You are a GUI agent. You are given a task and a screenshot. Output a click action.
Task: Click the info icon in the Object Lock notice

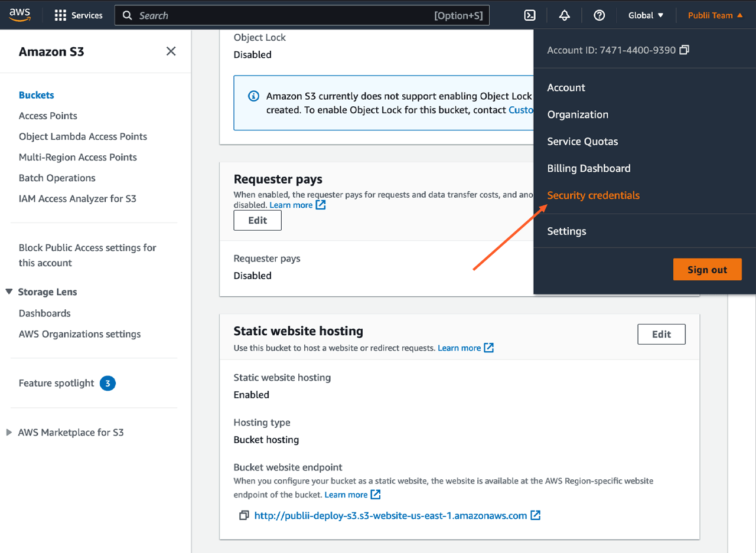(x=253, y=96)
